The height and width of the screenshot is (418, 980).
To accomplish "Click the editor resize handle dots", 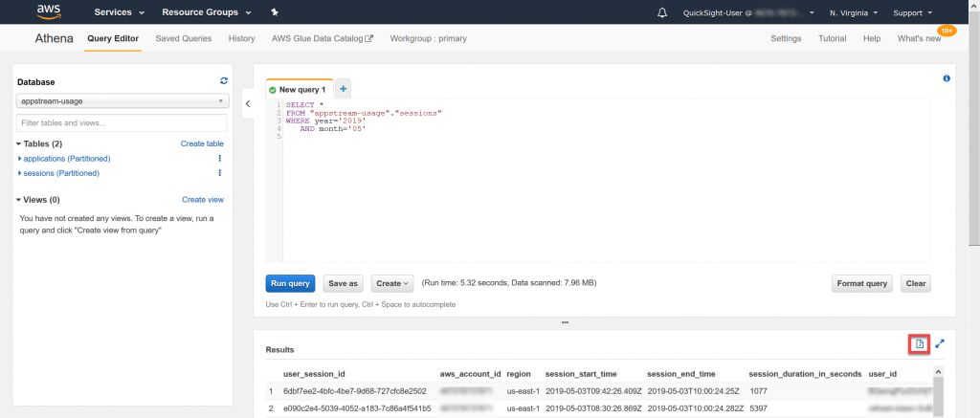I will click(x=565, y=322).
